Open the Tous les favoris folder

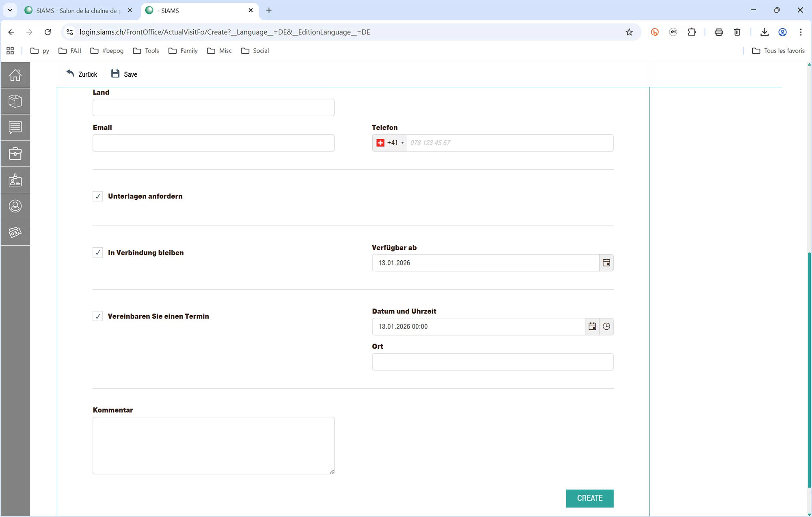(778, 51)
